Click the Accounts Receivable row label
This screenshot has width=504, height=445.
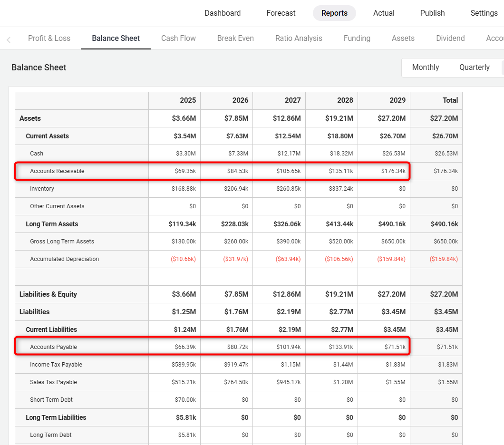point(57,171)
